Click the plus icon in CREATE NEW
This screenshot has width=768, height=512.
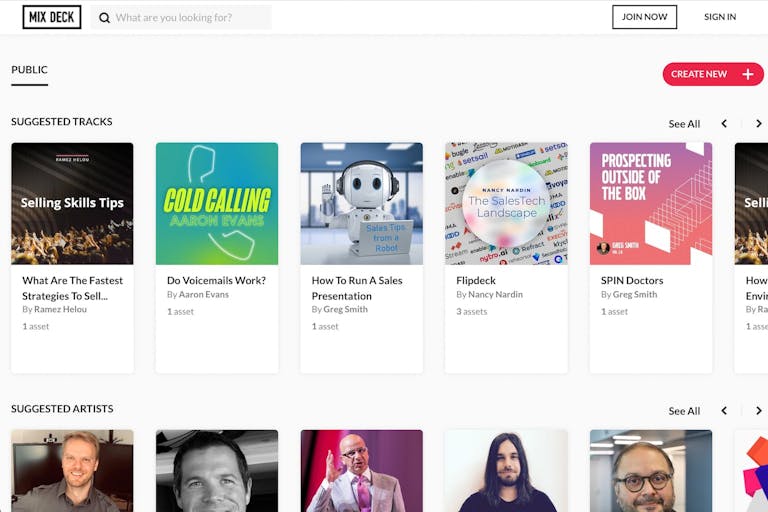(747, 74)
